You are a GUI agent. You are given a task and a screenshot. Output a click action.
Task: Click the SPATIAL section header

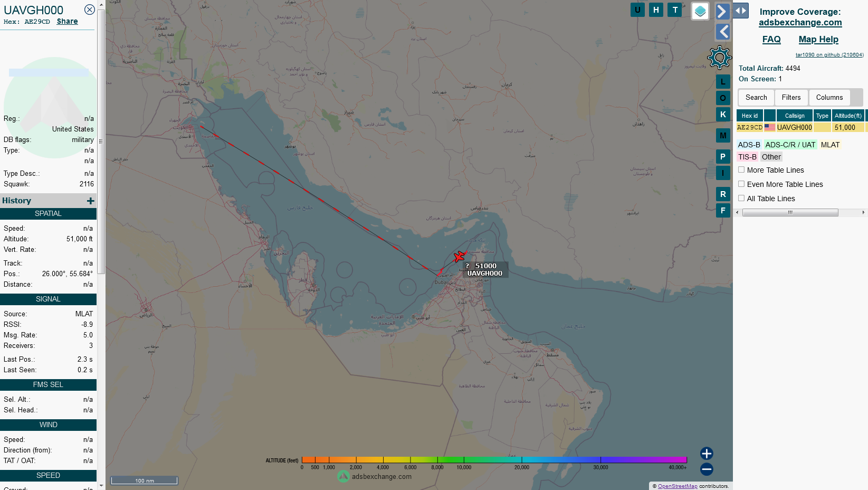pos(48,213)
